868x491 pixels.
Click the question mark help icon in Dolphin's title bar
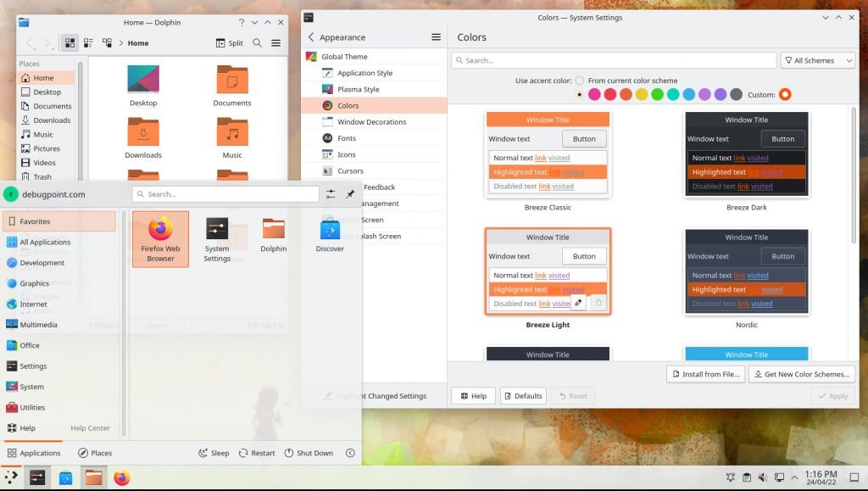[x=242, y=22]
